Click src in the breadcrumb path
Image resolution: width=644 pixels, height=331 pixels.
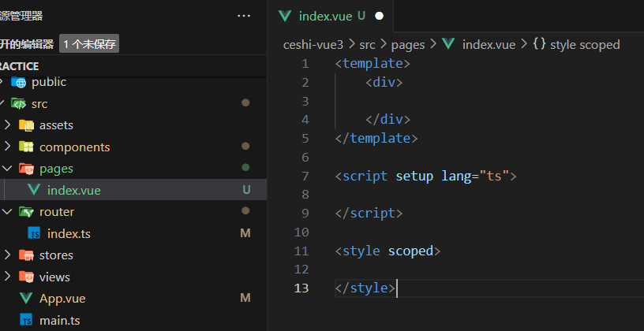367,44
